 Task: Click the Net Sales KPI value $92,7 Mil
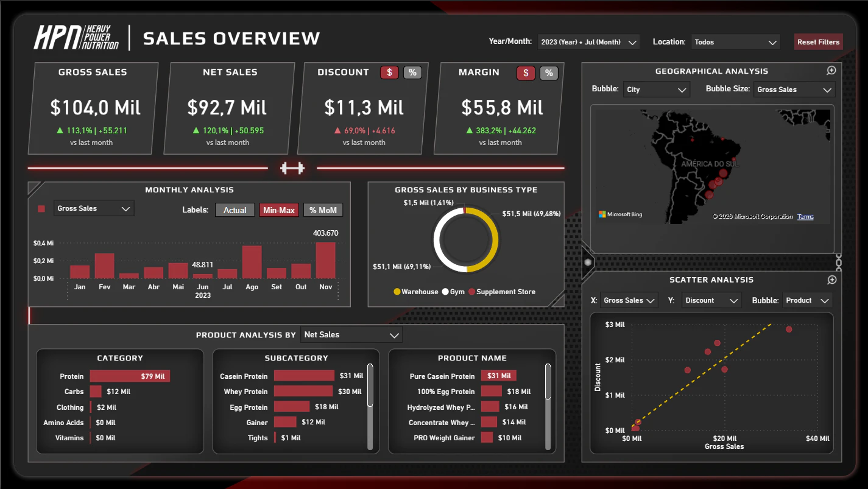point(227,108)
